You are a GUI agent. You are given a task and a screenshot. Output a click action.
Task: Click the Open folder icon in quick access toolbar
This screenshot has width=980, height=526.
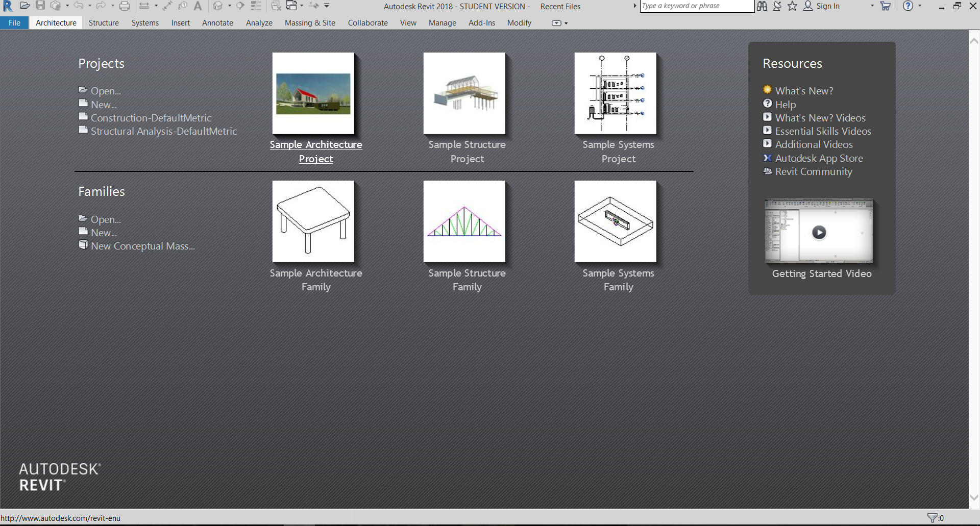pos(24,6)
